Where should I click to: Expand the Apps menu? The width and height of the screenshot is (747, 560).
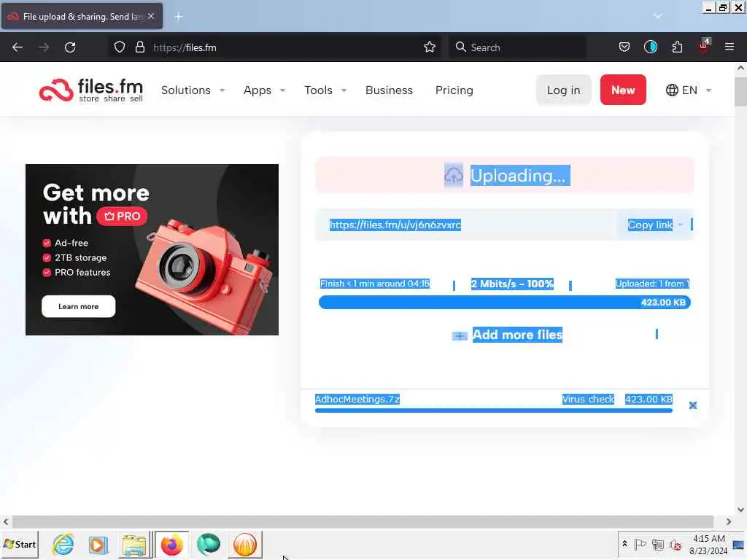pos(264,90)
